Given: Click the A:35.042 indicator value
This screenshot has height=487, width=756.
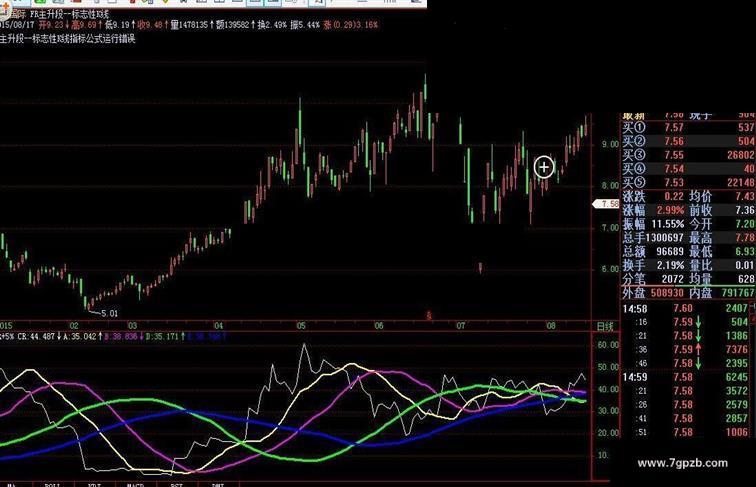Looking at the screenshot, I should (x=80, y=337).
